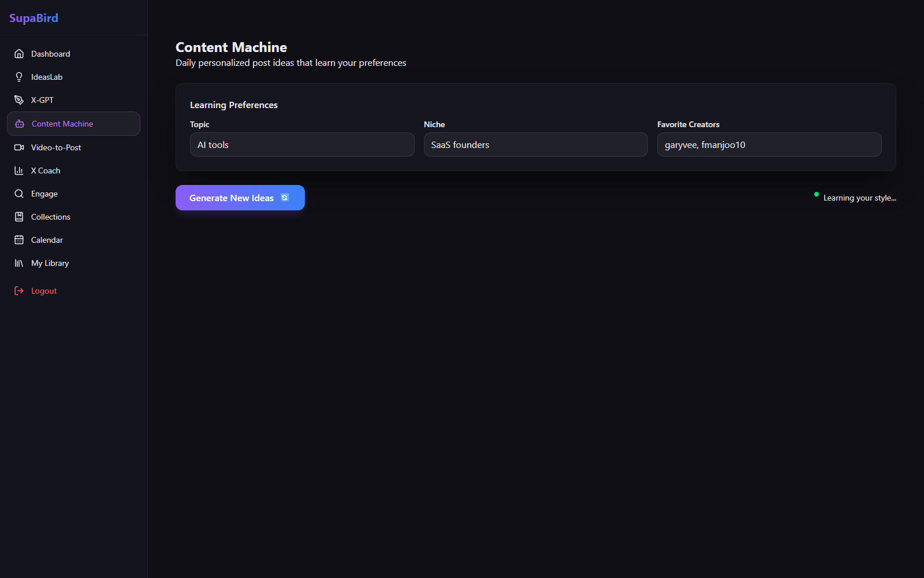Click the Content Machine heading
Image resolution: width=924 pixels, height=578 pixels.
231,47
